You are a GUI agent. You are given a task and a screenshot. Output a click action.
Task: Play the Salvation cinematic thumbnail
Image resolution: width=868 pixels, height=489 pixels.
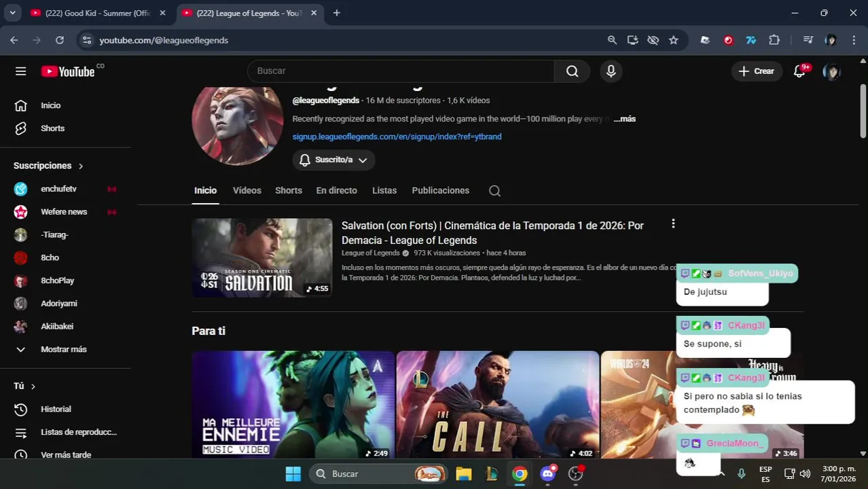click(x=262, y=257)
